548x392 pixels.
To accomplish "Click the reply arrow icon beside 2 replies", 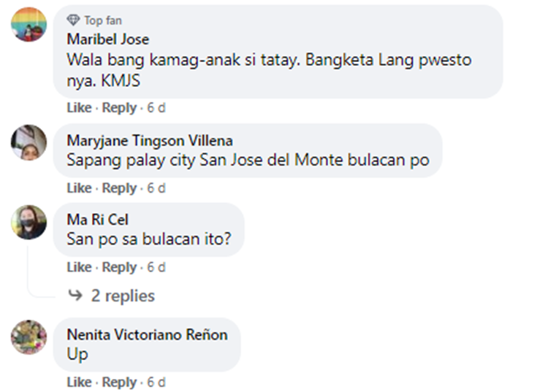I will pos(75,296).
